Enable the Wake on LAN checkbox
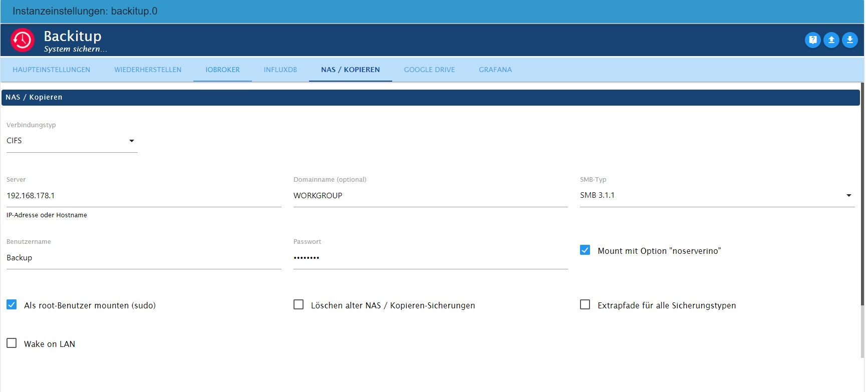Image resolution: width=868 pixels, height=392 pixels. 12,343
